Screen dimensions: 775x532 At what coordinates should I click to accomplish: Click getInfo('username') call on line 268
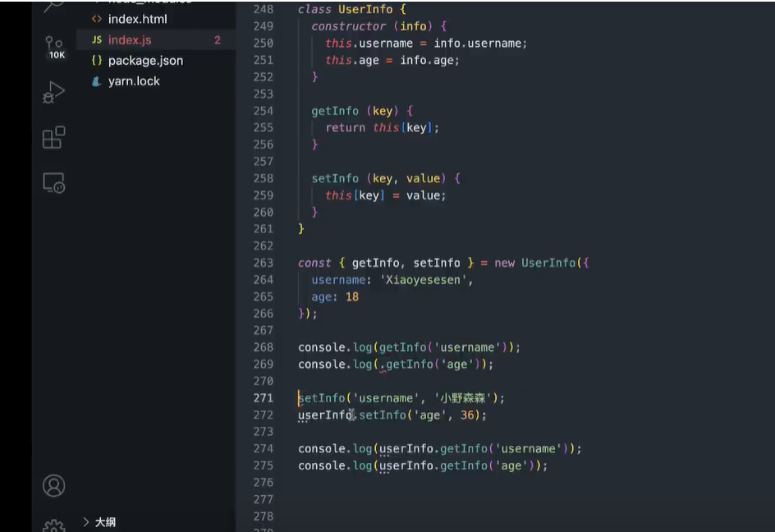pos(443,347)
